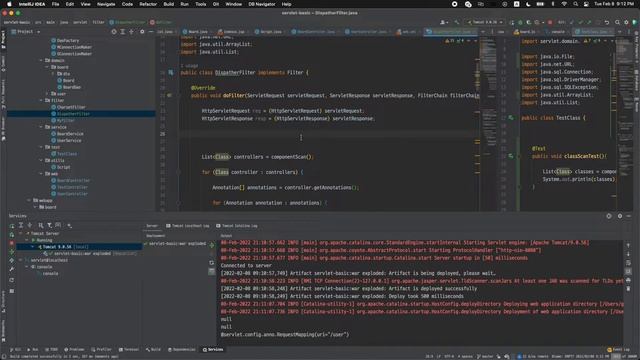The height and width of the screenshot is (360, 640).
Task: Select BoardService in project tree
Action: (67, 134)
